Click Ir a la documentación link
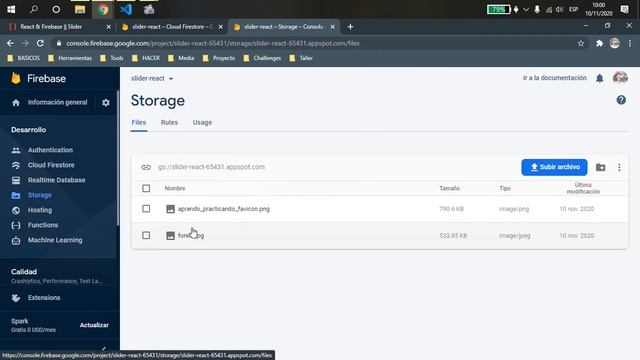 (x=554, y=78)
